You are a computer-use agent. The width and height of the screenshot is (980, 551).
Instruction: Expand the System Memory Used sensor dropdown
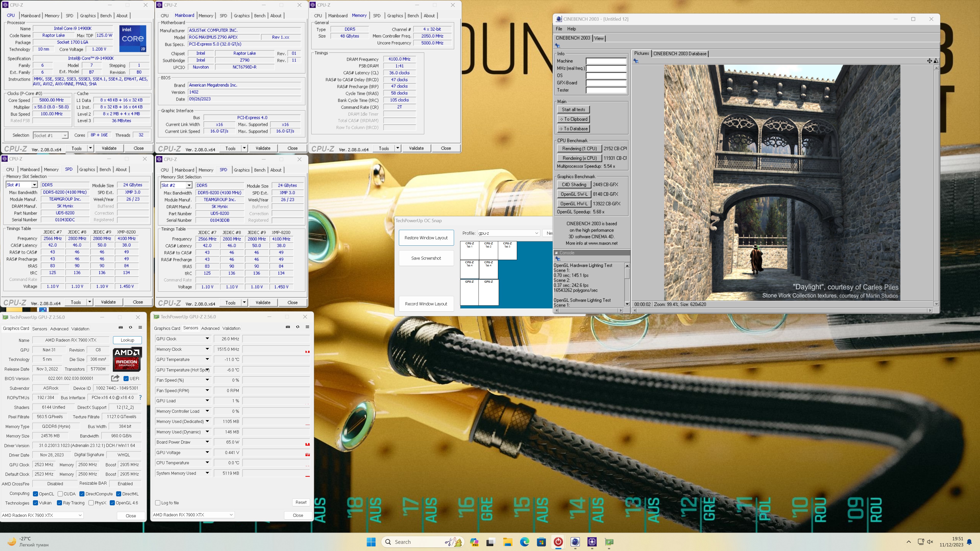tap(207, 473)
